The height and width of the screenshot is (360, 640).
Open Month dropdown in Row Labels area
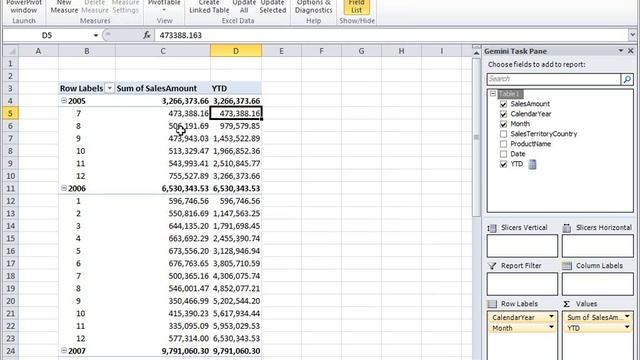tap(551, 328)
